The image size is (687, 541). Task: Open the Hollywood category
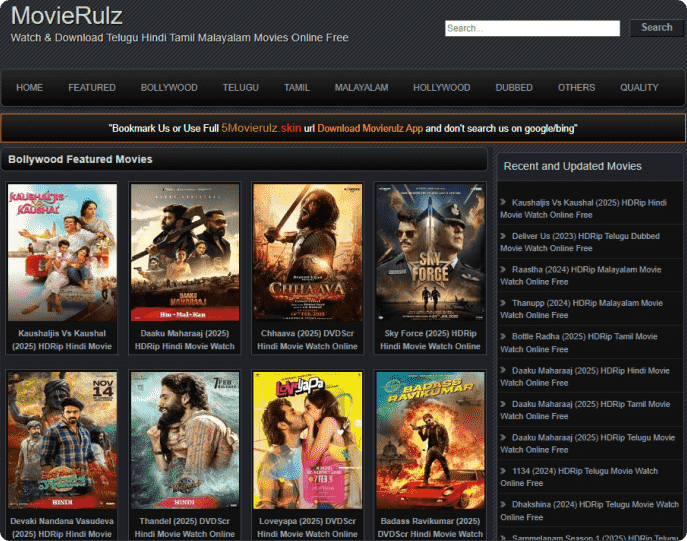tap(441, 88)
